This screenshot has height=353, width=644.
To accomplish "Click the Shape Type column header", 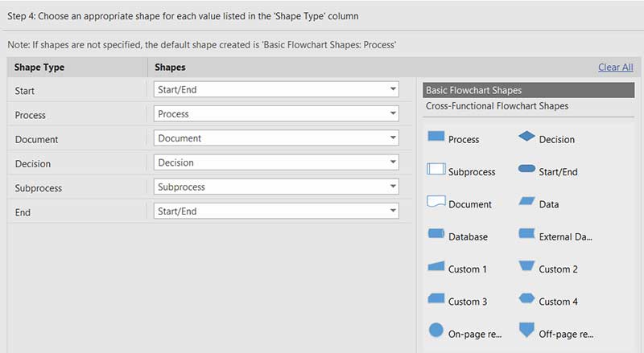I will pyautogui.click(x=38, y=68).
